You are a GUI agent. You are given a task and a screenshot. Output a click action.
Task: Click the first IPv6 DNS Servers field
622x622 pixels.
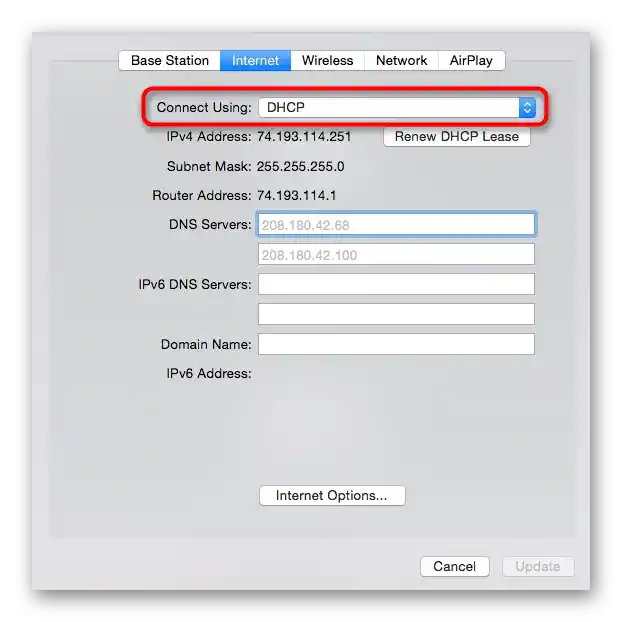coord(396,284)
